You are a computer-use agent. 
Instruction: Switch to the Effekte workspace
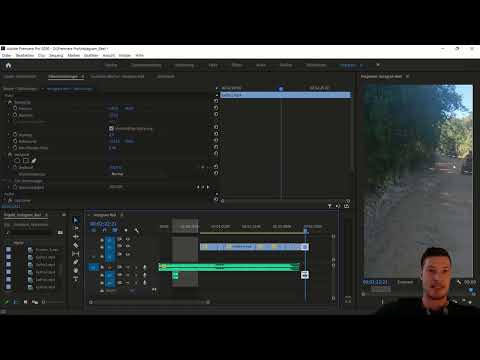[237, 65]
